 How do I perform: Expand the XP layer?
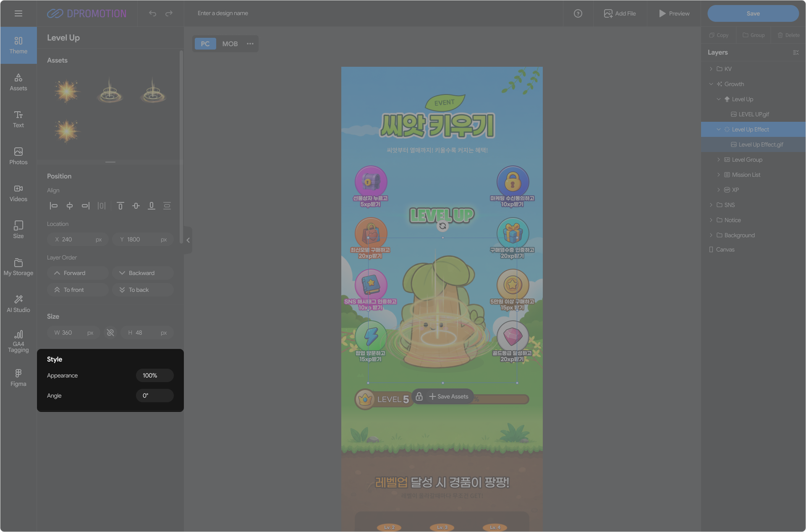tap(718, 190)
